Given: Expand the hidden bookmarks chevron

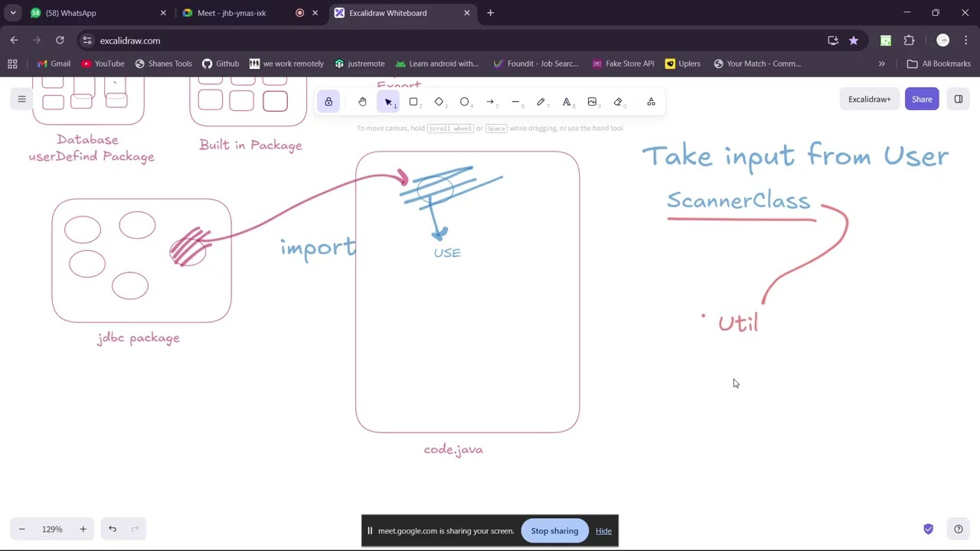Looking at the screenshot, I should point(881,64).
